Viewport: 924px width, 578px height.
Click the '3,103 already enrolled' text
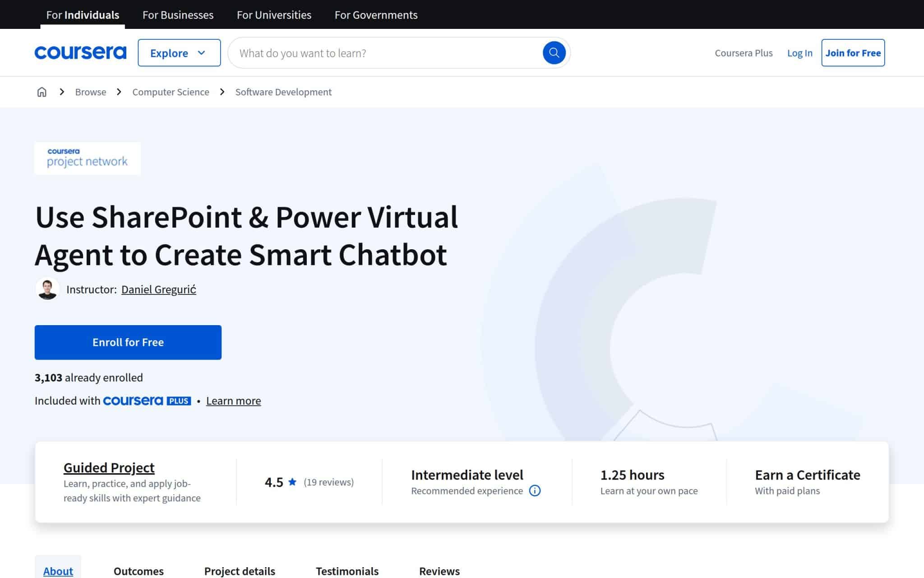[x=89, y=378]
